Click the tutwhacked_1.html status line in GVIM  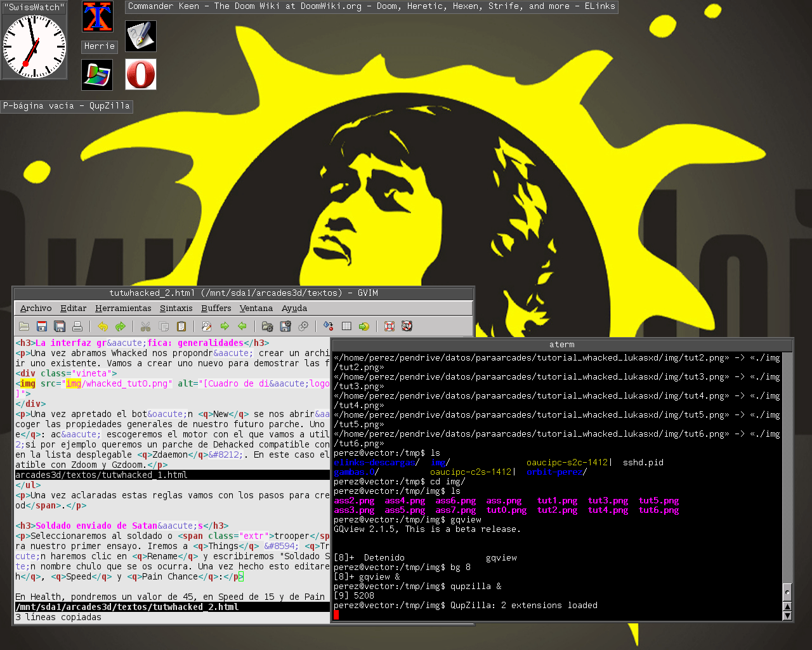click(172, 475)
